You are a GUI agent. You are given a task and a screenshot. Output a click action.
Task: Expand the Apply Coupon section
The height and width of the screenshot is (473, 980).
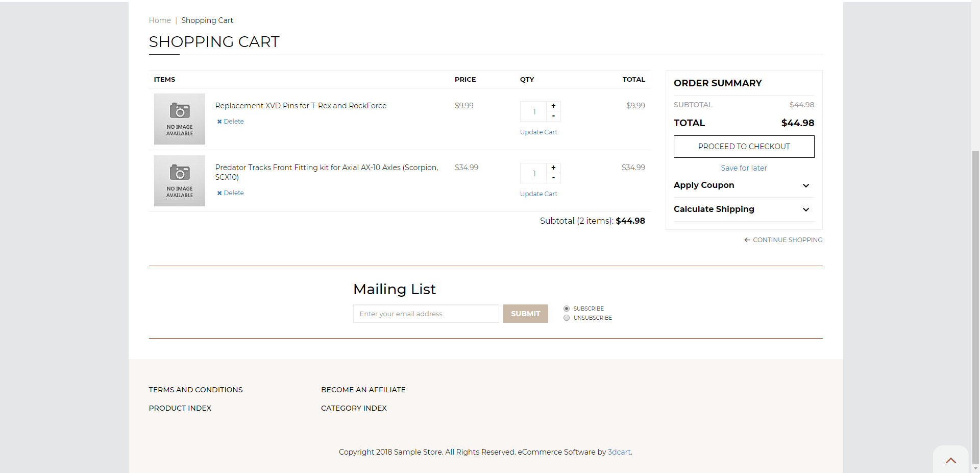coord(743,185)
